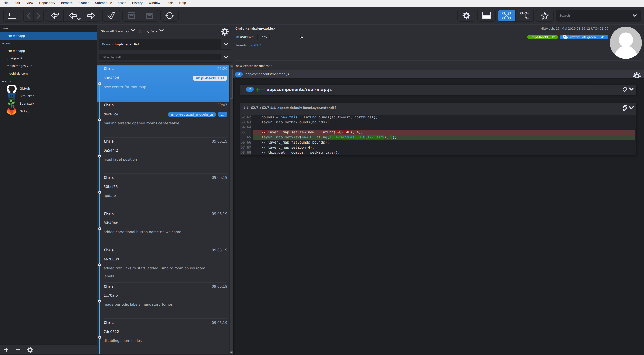Click the green impl-heckl_list branch tag
This screenshot has height=355, width=644.
tap(542, 37)
